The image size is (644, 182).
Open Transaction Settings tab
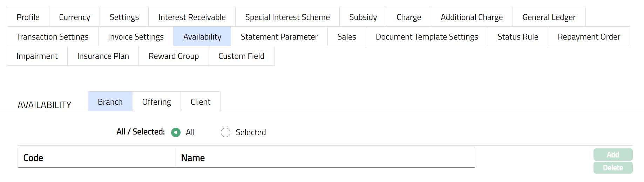(52, 37)
